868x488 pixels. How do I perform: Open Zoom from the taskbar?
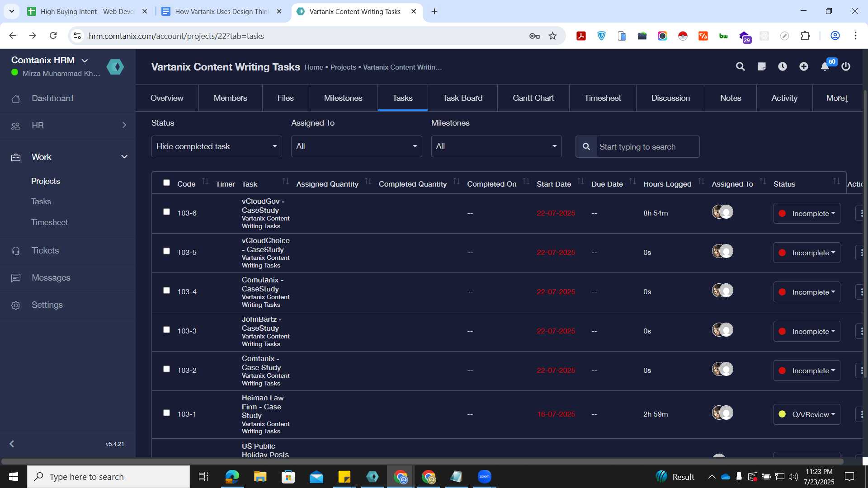point(484,477)
